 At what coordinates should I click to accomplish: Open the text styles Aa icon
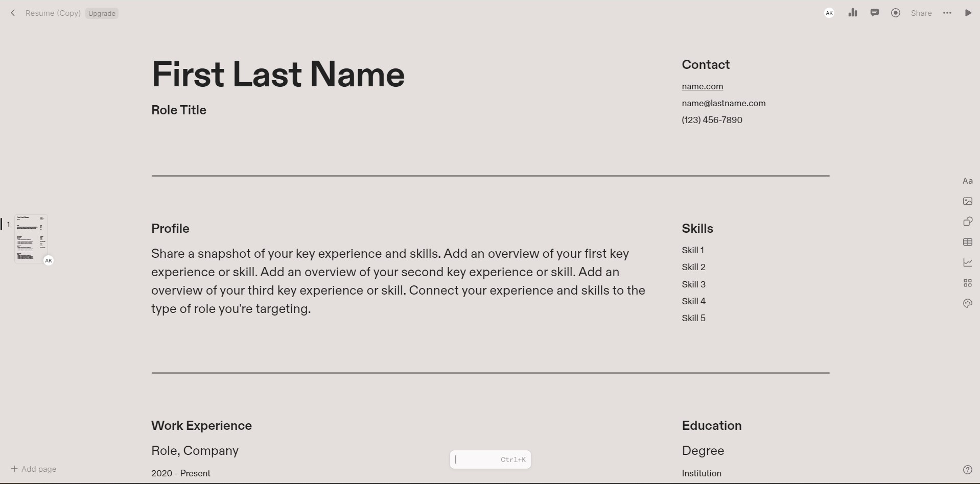[968, 181]
